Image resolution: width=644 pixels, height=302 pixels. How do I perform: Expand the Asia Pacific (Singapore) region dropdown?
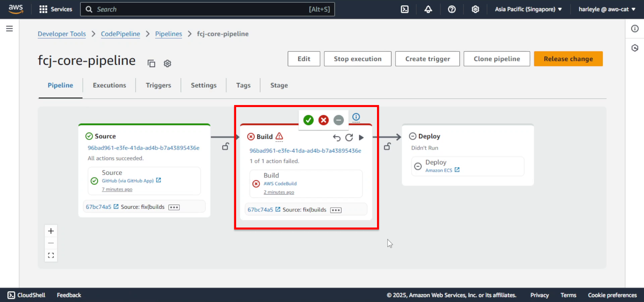tap(528, 9)
